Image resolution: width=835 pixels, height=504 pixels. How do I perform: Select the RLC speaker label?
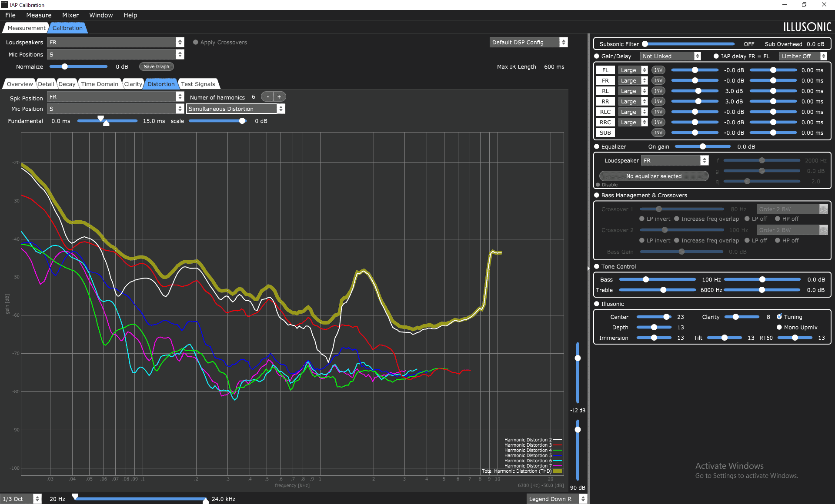click(x=605, y=112)
